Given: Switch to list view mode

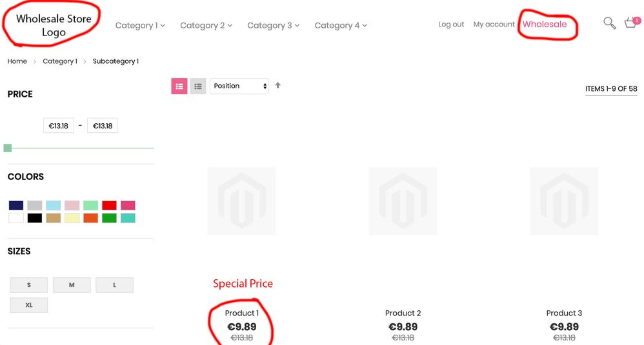Looking at the screenshot, I should point(198,86).
